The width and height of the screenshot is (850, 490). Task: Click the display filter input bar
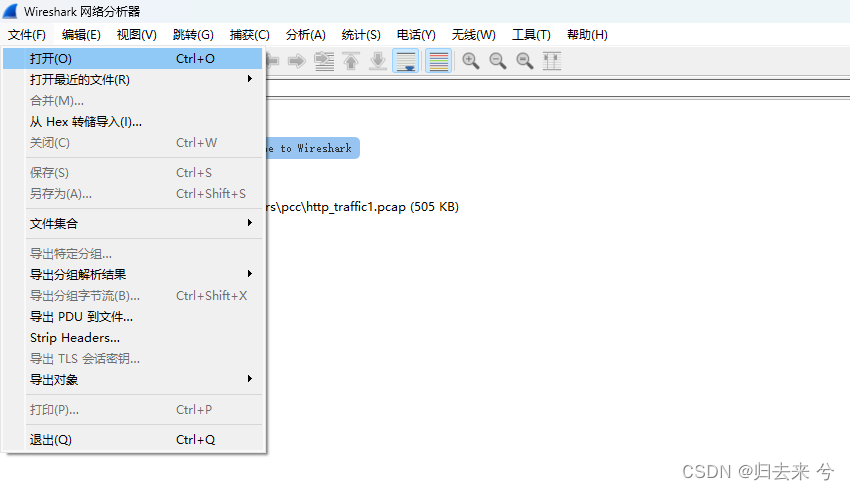point(558,88)
